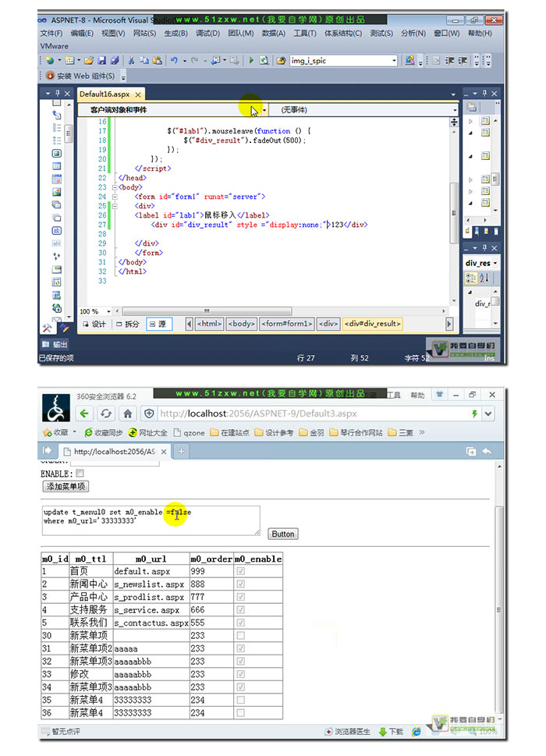The width and height of the screenshot is (546, 756).
Task: Refresh the page in 360 browser
Action: coord(106,413)
